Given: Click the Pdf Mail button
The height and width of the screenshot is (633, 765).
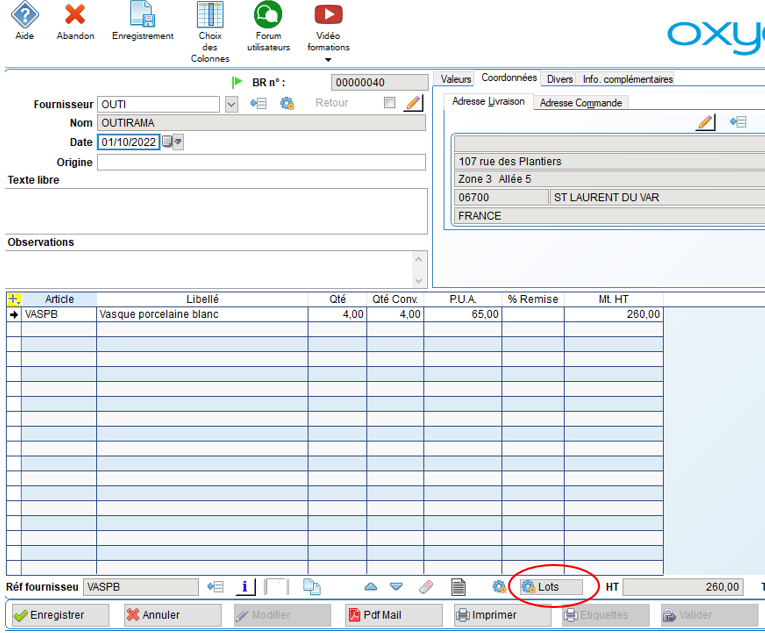Looking at the screenshot, I should coord(394,615).
